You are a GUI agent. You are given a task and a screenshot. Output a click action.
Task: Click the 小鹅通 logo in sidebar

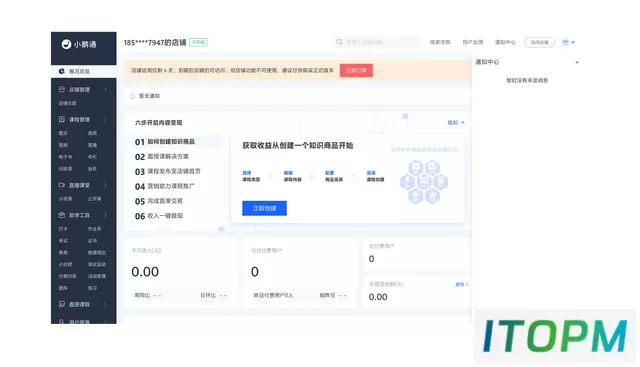pyautogui.click(x=79, y=44)
